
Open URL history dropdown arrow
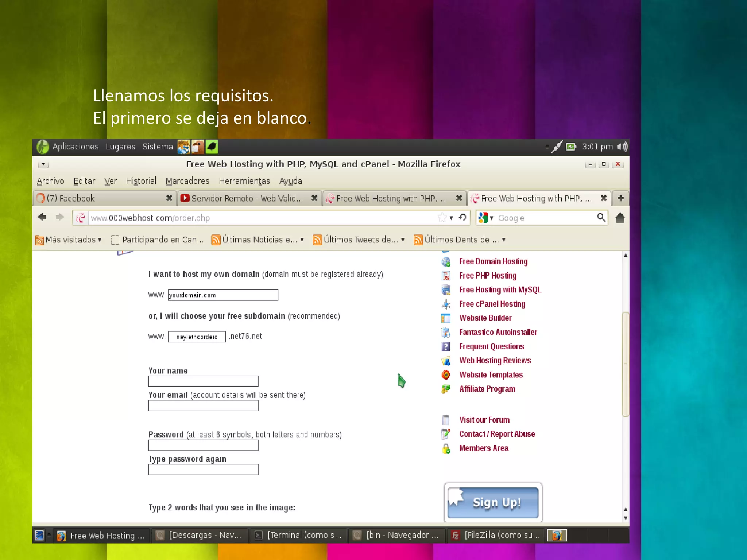451,218
